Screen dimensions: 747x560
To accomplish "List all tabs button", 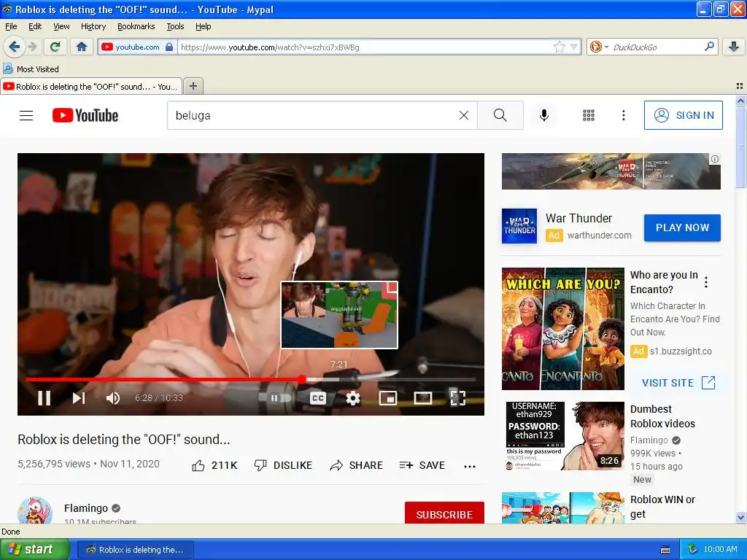I will click(x=740, y=86).
